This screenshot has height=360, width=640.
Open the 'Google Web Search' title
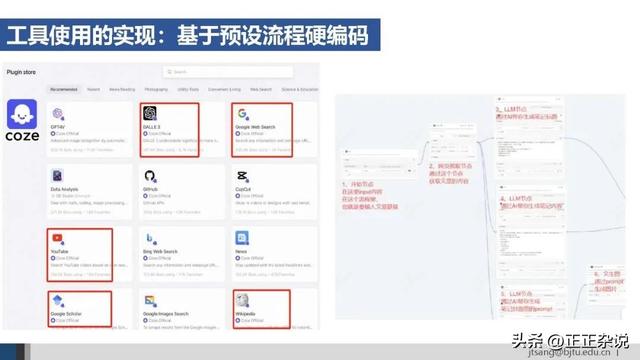256,127
